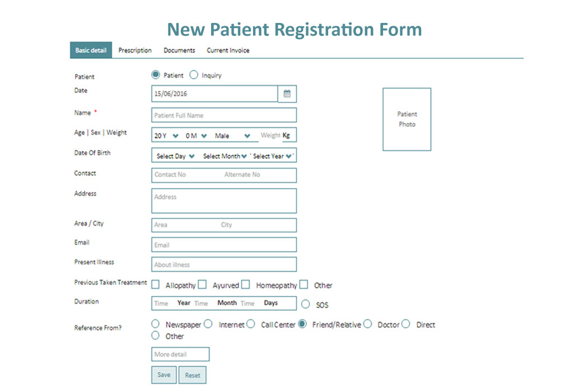Click the About illness input field
This screenshot has height=392, width=588.
[224, 264]
